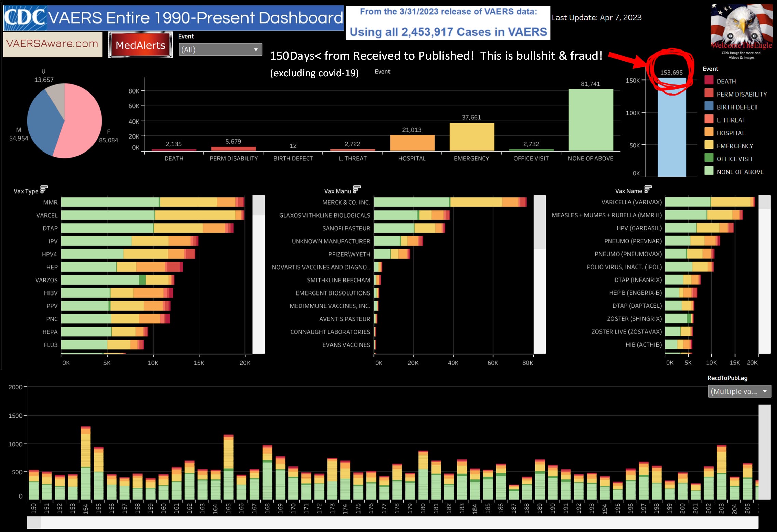Select the EMERGENT BIOSOLUTIONS label

[x=333, y=293]
